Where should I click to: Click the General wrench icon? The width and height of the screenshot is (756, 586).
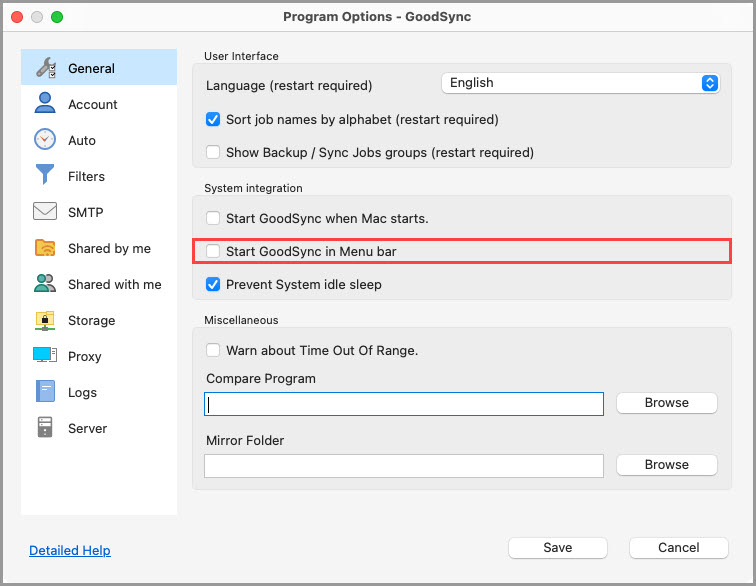pyautogui.click(x=46, y=68)
